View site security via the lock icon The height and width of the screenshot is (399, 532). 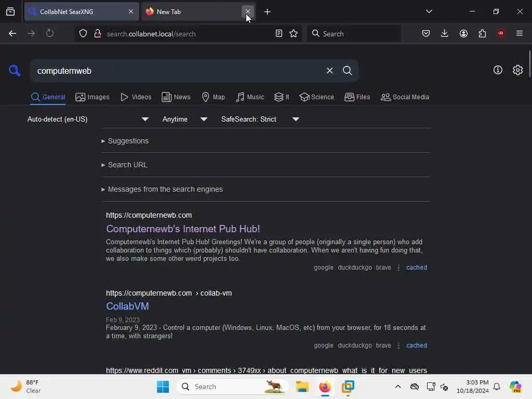pyautogui.click(x=98, y=33)
